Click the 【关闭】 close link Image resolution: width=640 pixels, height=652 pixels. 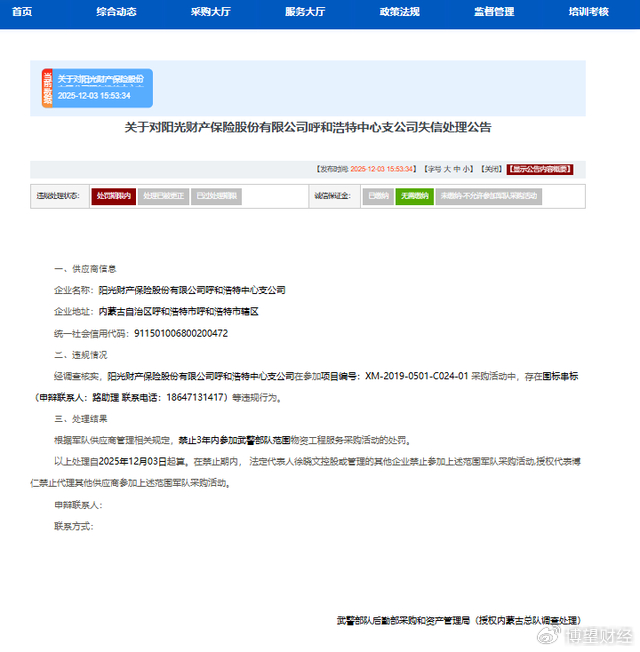(492, 169)
